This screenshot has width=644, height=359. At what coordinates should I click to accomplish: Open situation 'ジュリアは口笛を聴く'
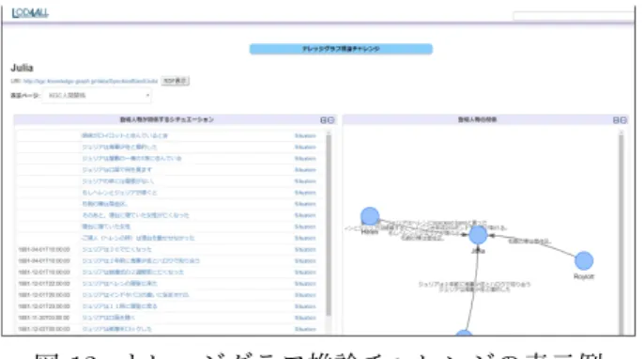pos(109,318)
